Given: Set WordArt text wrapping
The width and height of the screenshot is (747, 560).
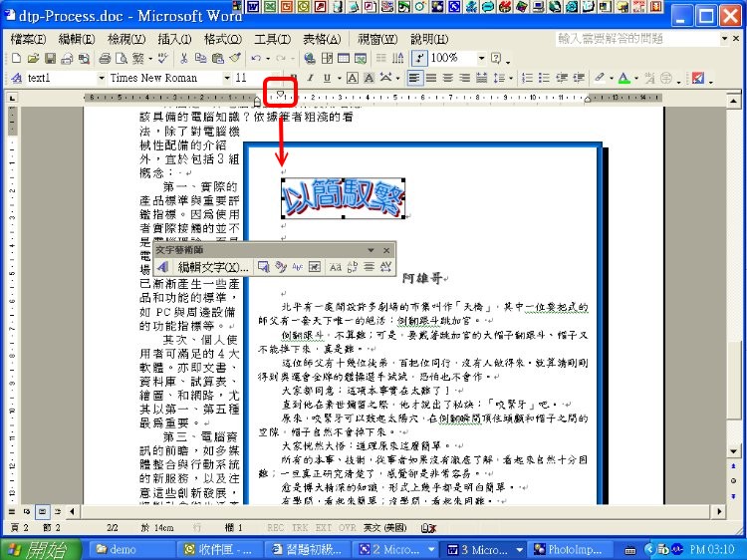Looking at the screenshot, I should (x=315, y=267).
